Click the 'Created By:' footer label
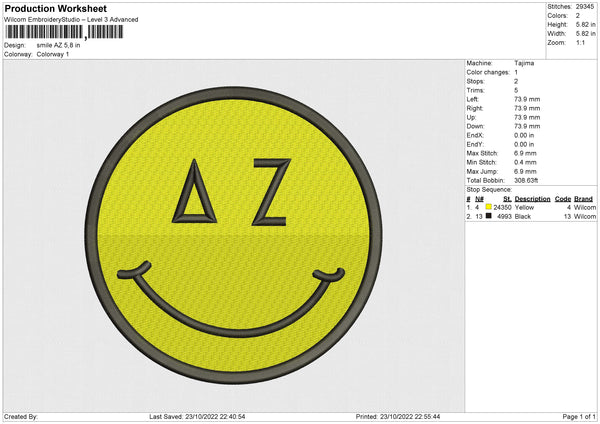600x424 pixels. tap(21, 416)
